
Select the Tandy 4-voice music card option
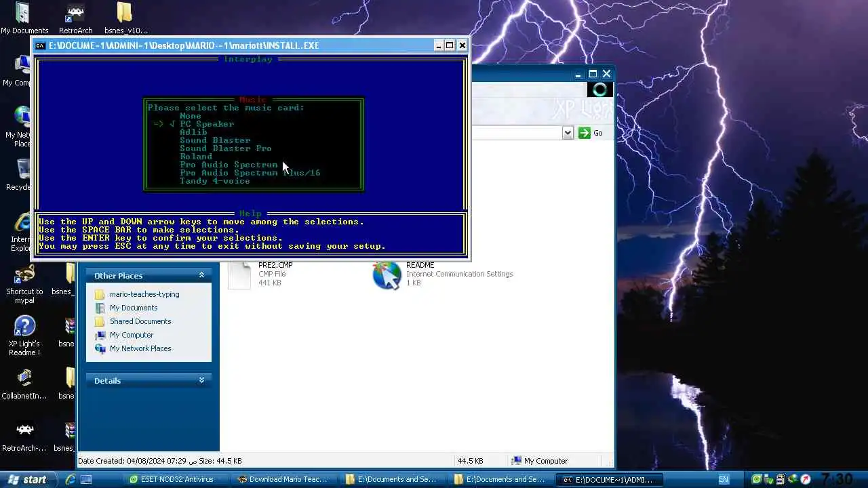[x=215, y=181]
